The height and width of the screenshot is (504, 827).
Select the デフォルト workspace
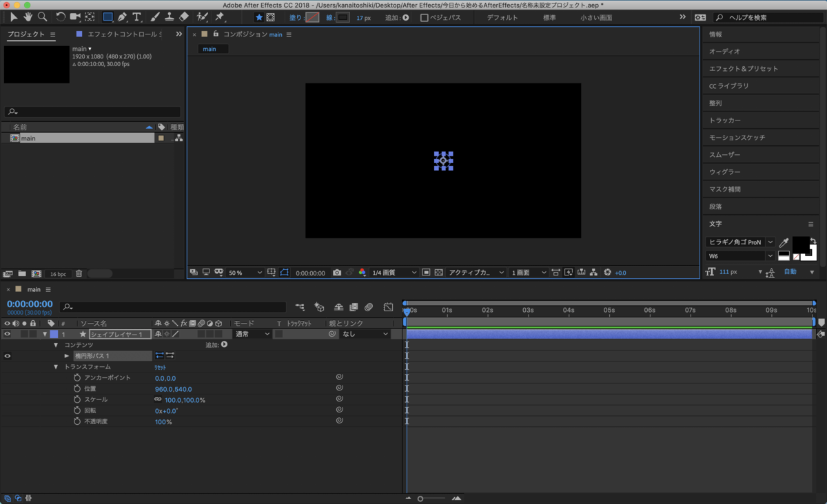click(x=502, y=17)
